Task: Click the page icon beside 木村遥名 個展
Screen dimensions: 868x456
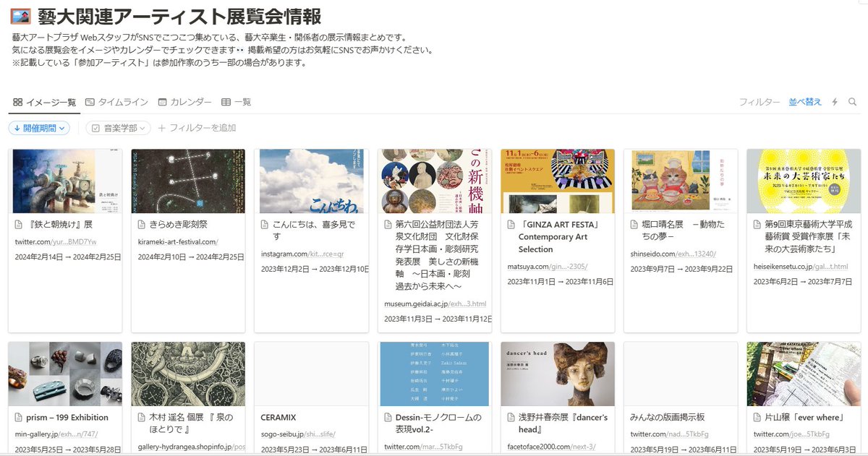Action: (142, 418)
